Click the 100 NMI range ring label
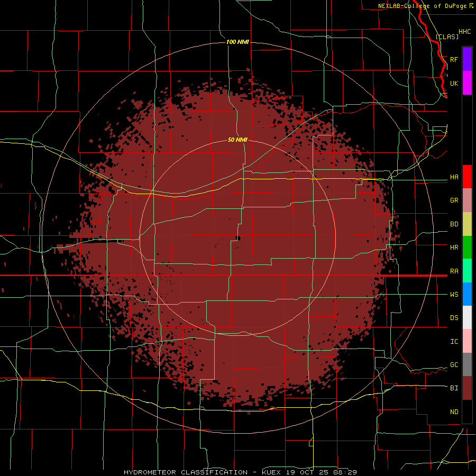 pos(237,42)
